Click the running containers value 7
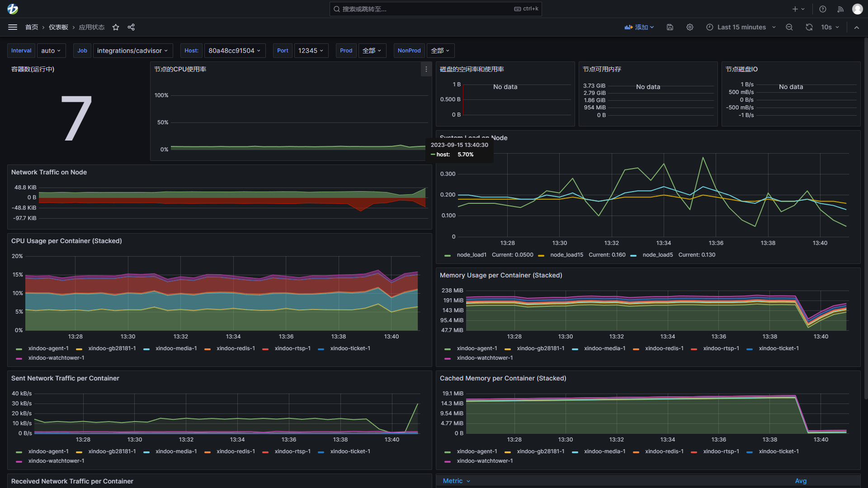This screenshot has height=488, width=868. pos(76,118)
